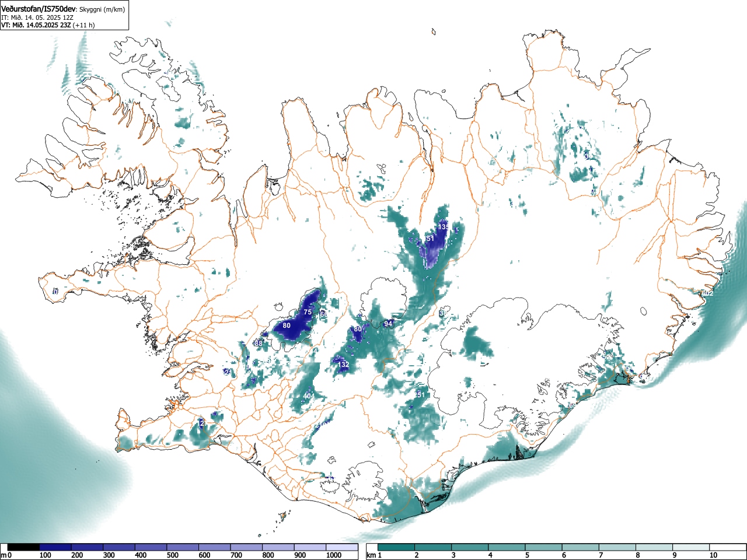Click the 2–3 km teal swatch
Screen dimensions: 747x560
coord(434,547)
